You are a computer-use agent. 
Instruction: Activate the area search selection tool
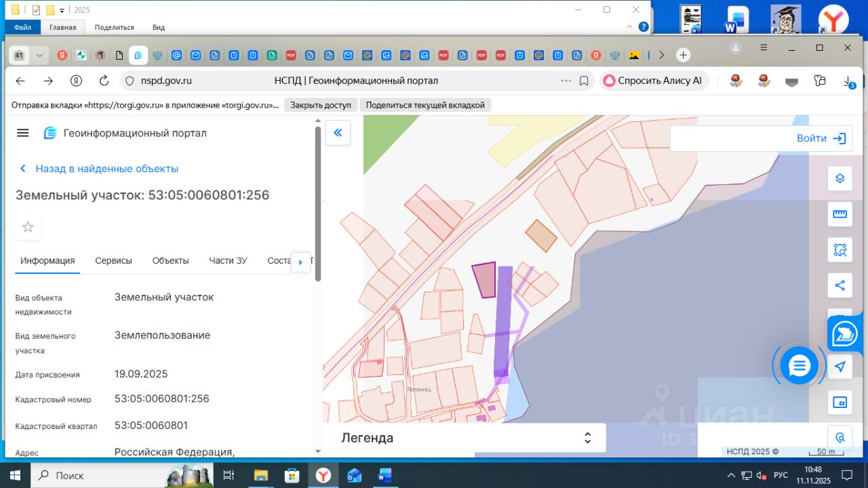(x=840, y=250)
